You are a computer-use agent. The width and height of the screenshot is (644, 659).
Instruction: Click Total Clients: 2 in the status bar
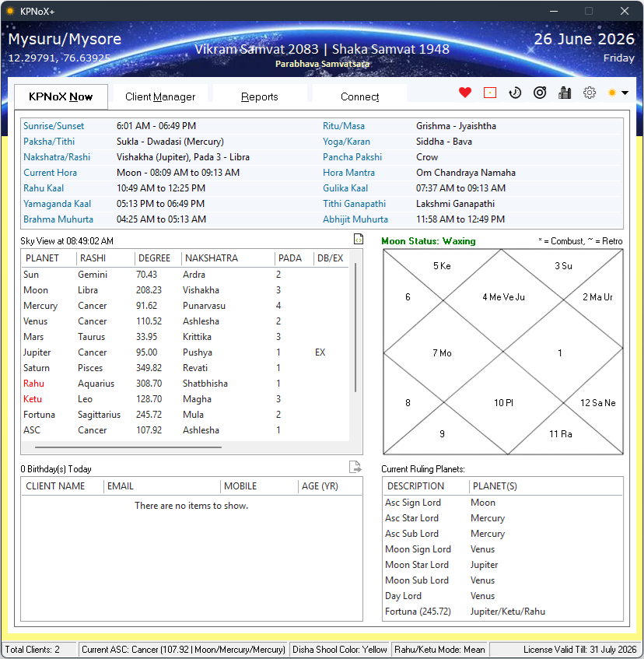(x=39, y=650)
